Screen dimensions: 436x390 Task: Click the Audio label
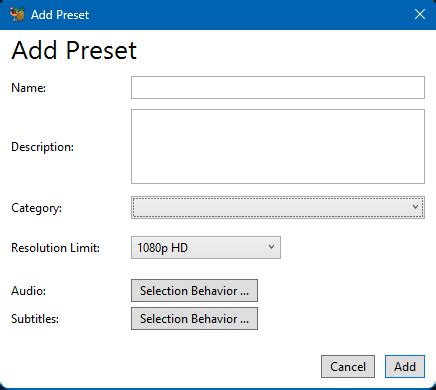click(x=29, y=291)
